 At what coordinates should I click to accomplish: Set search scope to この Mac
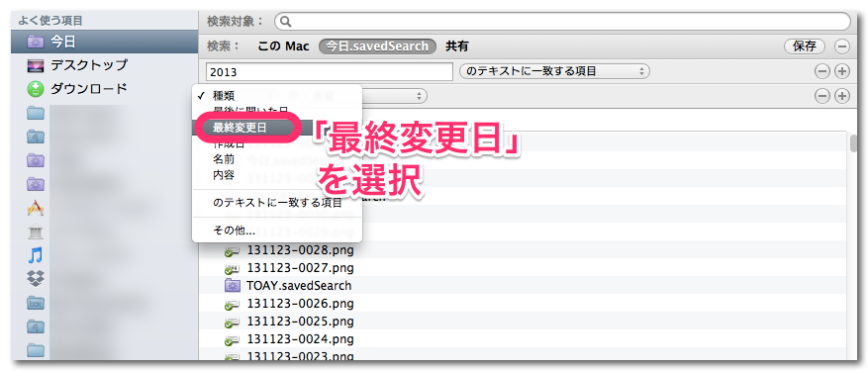coord(283,46)
